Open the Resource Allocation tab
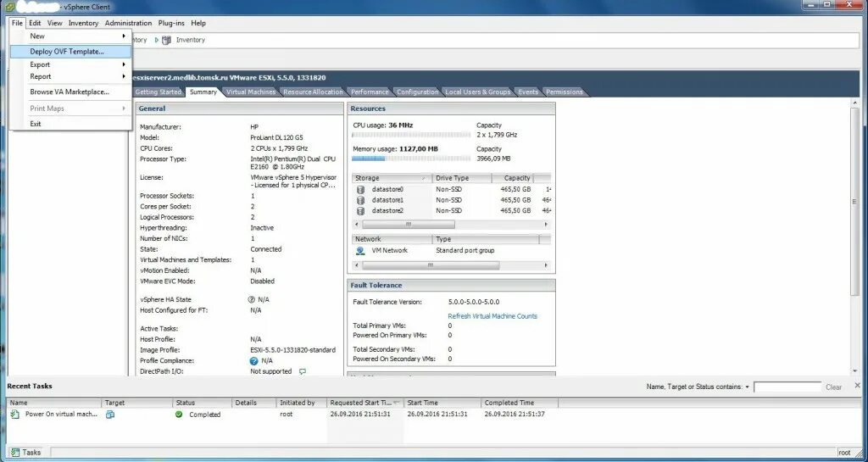The height and width of the screenshot is (462, 868). point(314,92)
